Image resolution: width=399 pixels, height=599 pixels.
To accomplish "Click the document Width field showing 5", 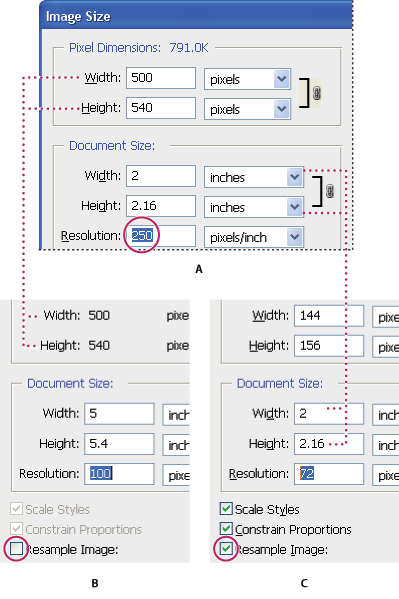I will pos(119,413).
